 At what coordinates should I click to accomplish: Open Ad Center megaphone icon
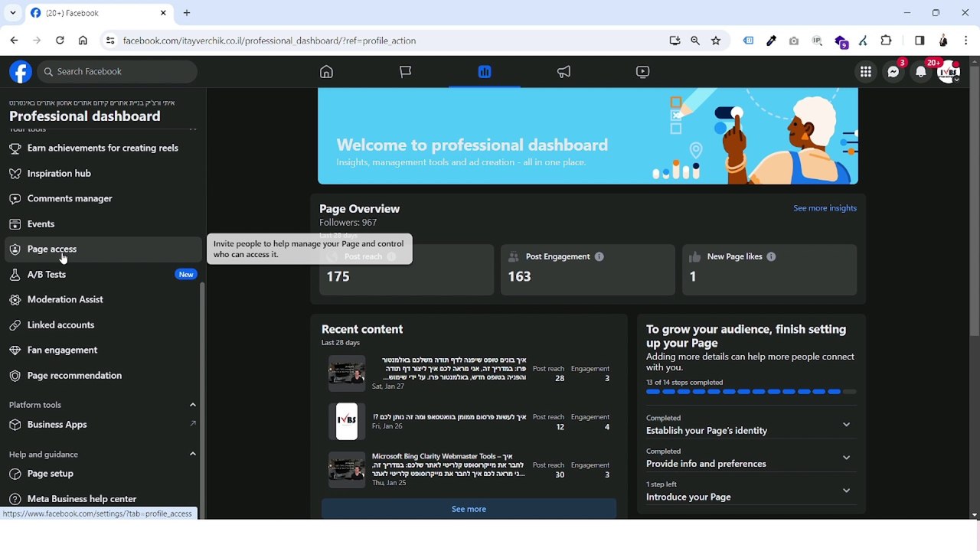pos(563,72)
